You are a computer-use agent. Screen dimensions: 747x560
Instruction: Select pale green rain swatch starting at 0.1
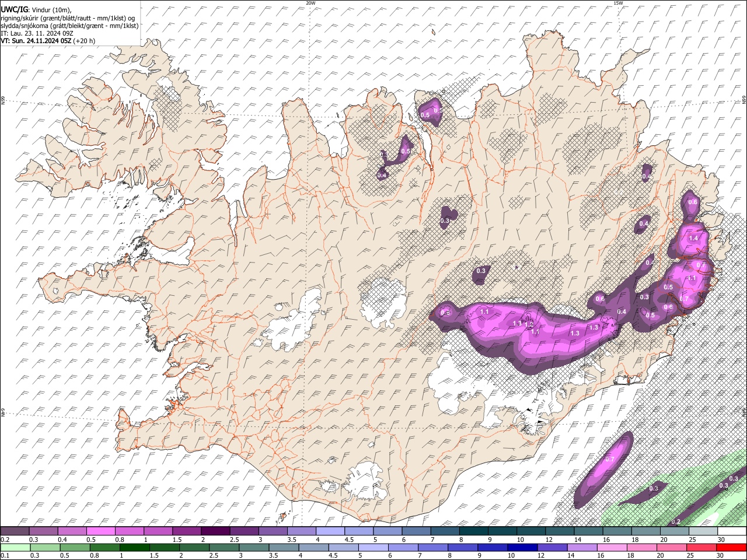click(x=15, y=547)
